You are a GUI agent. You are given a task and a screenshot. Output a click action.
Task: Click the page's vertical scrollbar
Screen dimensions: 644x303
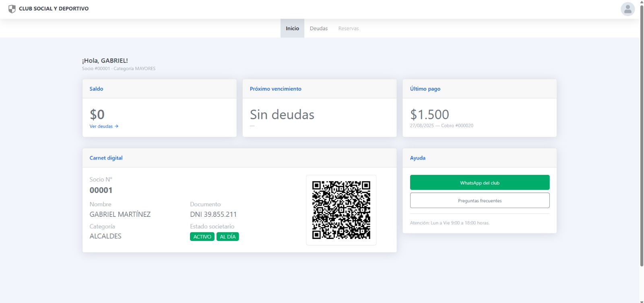coord(642,137)
